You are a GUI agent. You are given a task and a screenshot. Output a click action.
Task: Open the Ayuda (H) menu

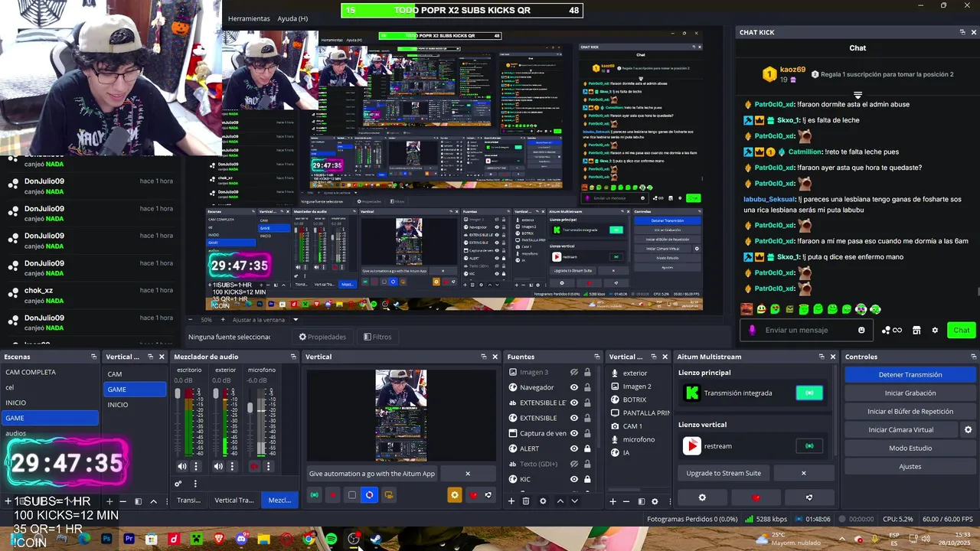point(292,18)
